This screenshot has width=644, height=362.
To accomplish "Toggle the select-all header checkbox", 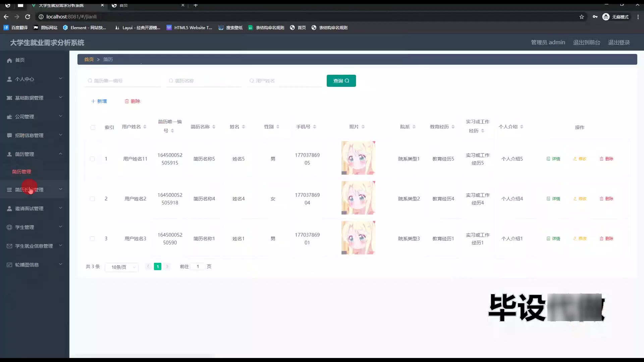I will (93, 127).
